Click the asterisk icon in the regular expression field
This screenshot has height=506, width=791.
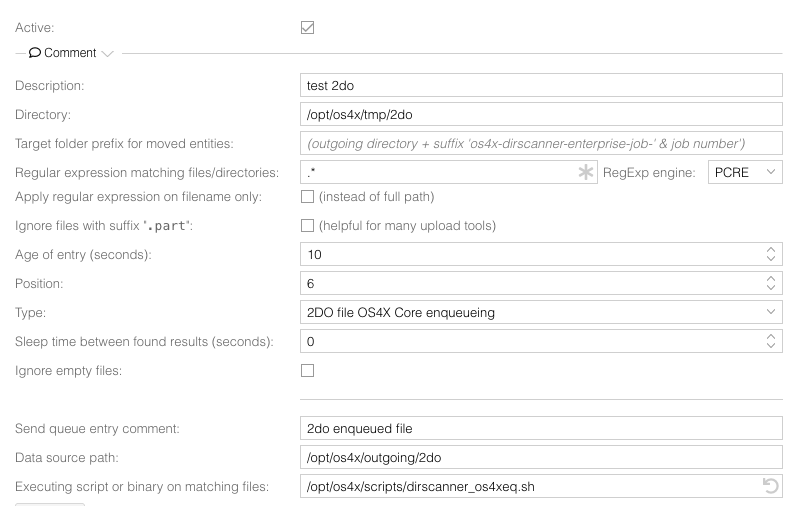tap(585, 173)
